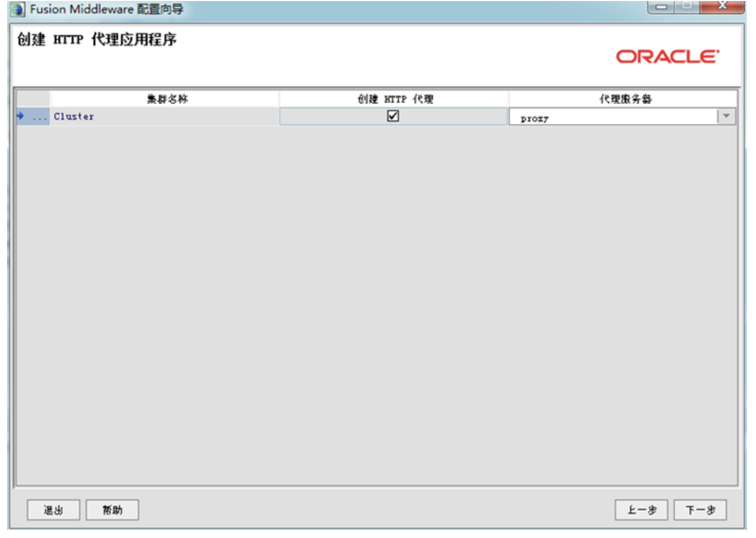756x538 pixels.
Task: Select the Cluster name cell
Action: [164, 117]
